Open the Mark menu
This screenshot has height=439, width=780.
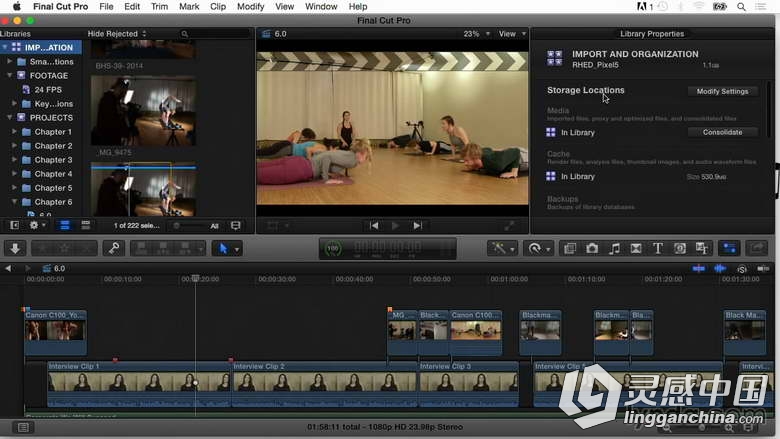click(189, 6)
